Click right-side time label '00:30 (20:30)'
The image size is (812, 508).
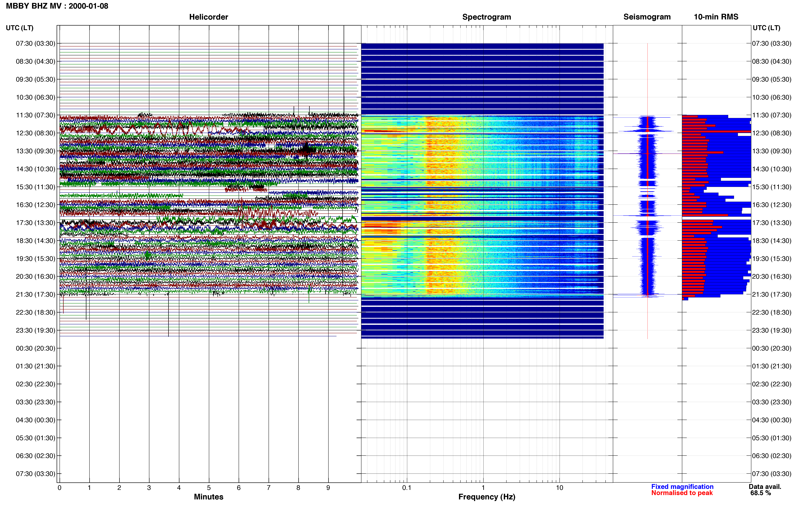tap(772, 348)
